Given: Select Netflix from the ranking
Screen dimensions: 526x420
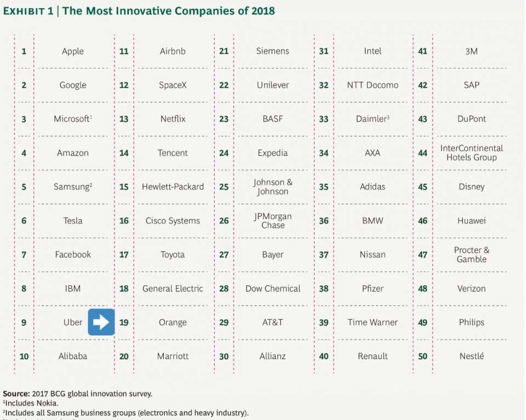Looking at the screenshot, I should 173,119.
